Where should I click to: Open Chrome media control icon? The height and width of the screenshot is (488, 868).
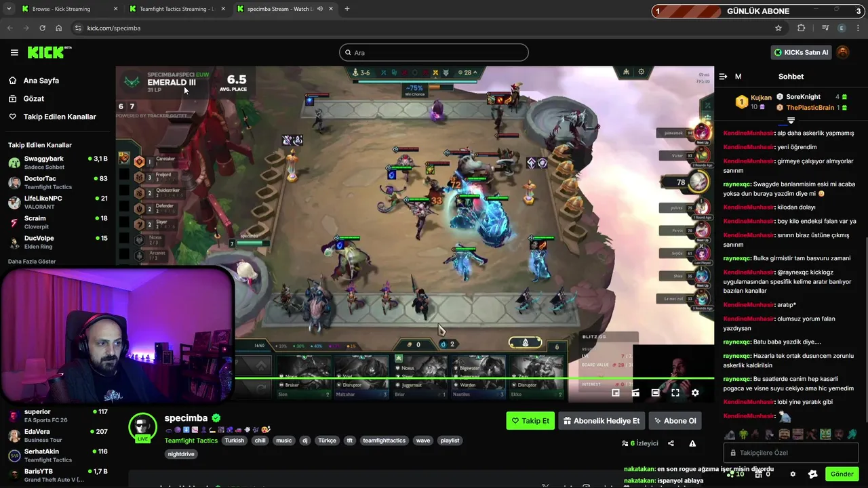[x=825, y=28]
